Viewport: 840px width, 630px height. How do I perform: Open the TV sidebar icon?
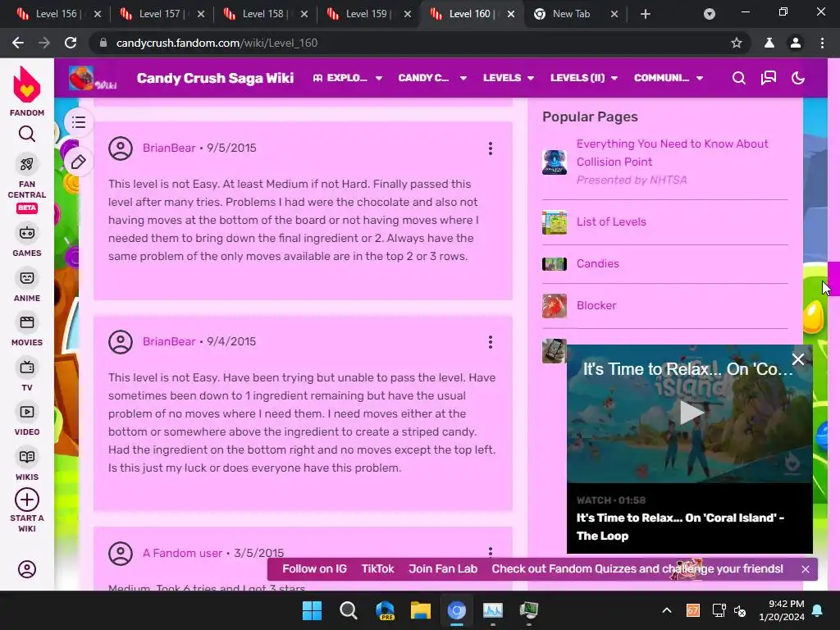tap(27, 367)
